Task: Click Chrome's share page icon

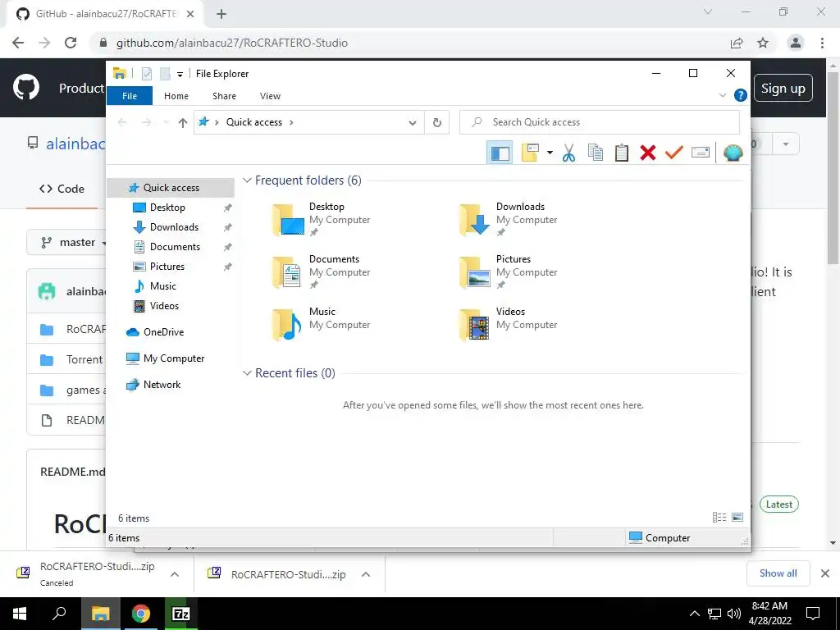Action: click(737, 43)
